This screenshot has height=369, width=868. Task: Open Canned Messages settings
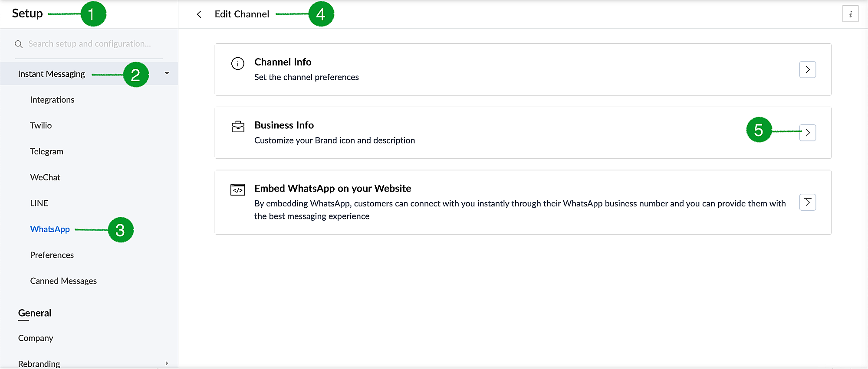click(x=63, y=281)
